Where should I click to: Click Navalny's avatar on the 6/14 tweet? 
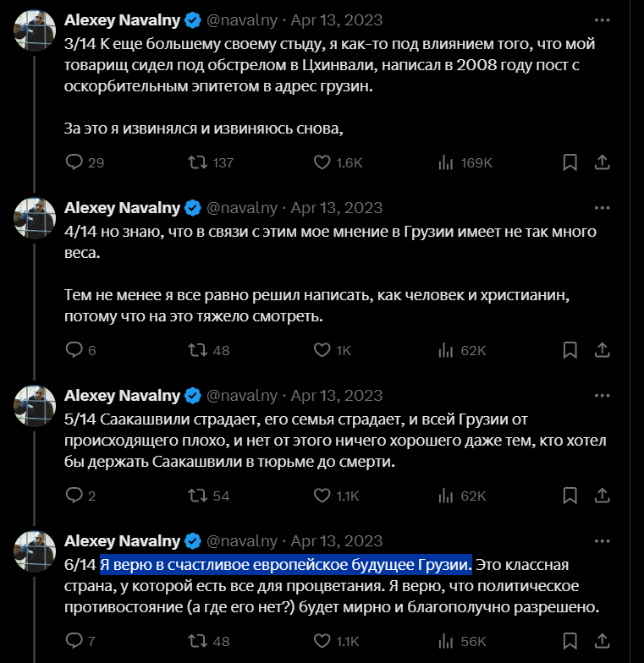pos(35,551)
